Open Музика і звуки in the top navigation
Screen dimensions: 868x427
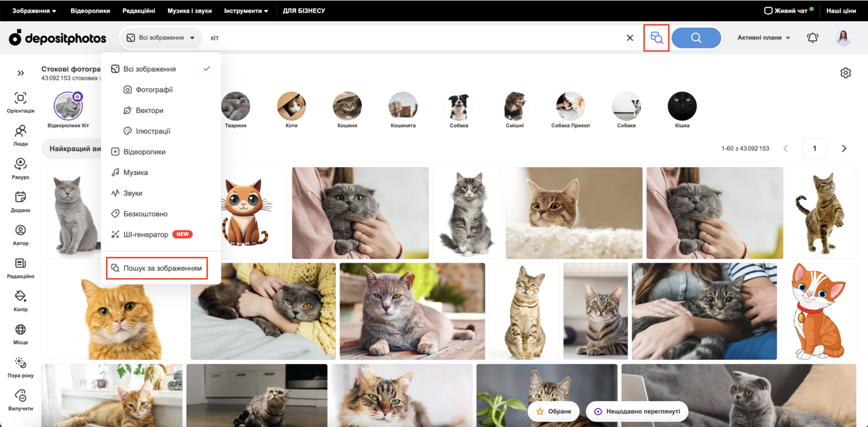point(190,11)
